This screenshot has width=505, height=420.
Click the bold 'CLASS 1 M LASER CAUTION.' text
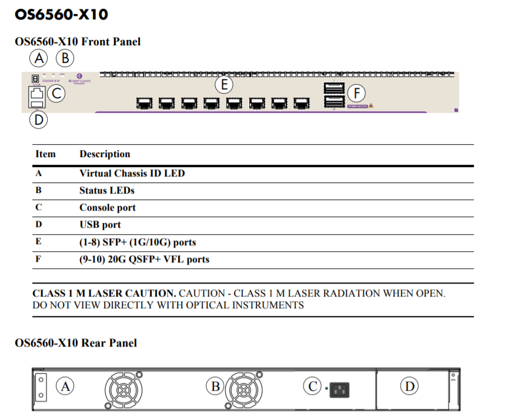coord(104,294)
